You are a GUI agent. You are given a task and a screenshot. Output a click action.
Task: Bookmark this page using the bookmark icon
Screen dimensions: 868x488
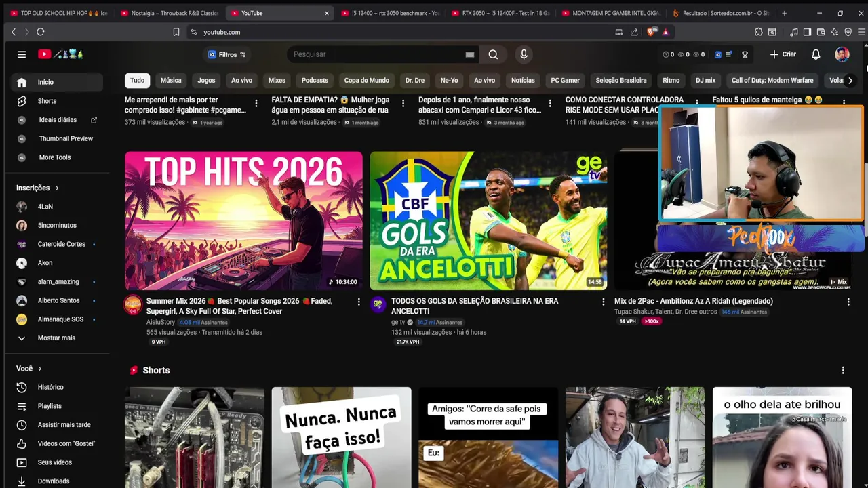point(176,32)
